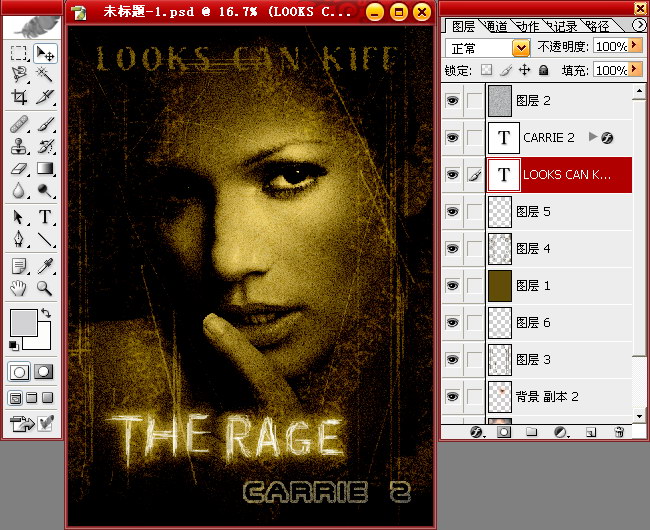
Task: Select the Healing Brush tool
Action: point(18,123)
